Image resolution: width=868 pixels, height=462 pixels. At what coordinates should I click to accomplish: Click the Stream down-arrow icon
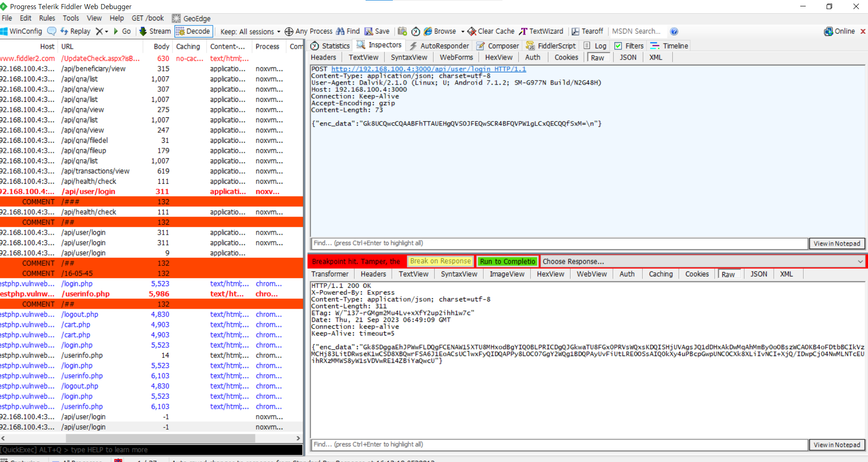click(x=143, y=31)
